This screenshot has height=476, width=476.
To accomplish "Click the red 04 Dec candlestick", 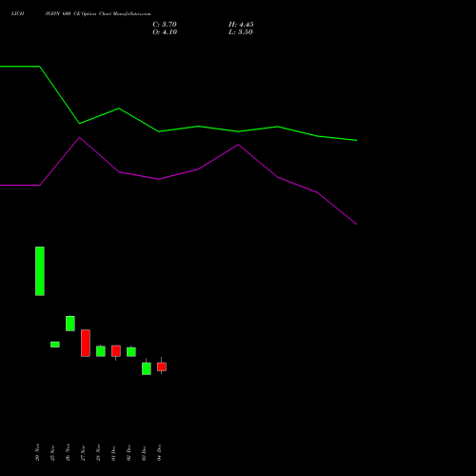I will (x=162, y=367).
